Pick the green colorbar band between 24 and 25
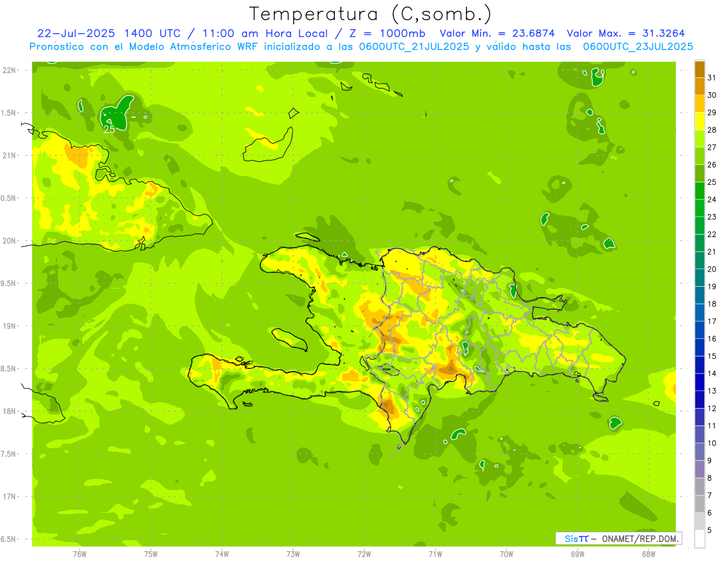The width and height of the screenshot is (728, 562). [x=699, y=191]
